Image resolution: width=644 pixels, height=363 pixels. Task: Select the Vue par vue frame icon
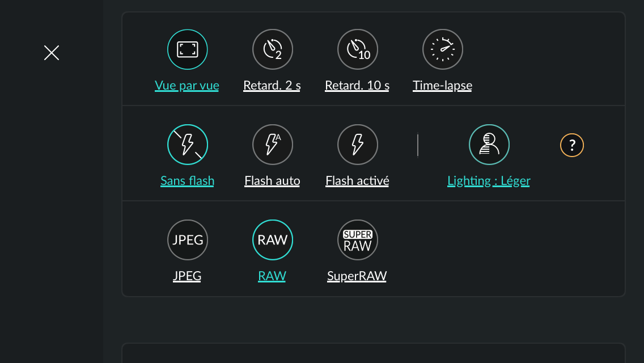(x=187, y=49)
